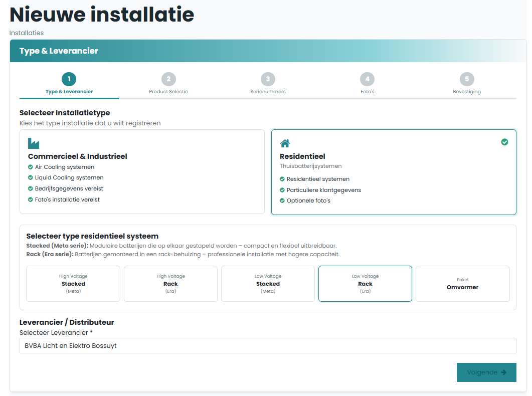
Task: Click the 'Bedrijfsgegevens vereist' text
Action: click(69, 188)
